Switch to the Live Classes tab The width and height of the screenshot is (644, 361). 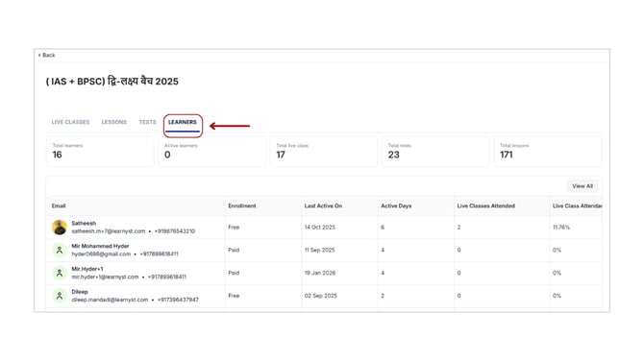pyautogui.click(x=70, y=122)
